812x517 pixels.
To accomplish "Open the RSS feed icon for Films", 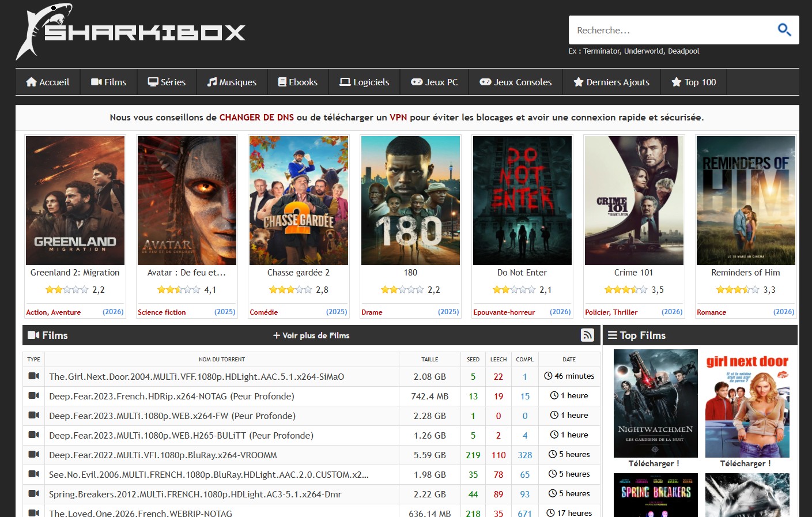I will tap(587, 335).
